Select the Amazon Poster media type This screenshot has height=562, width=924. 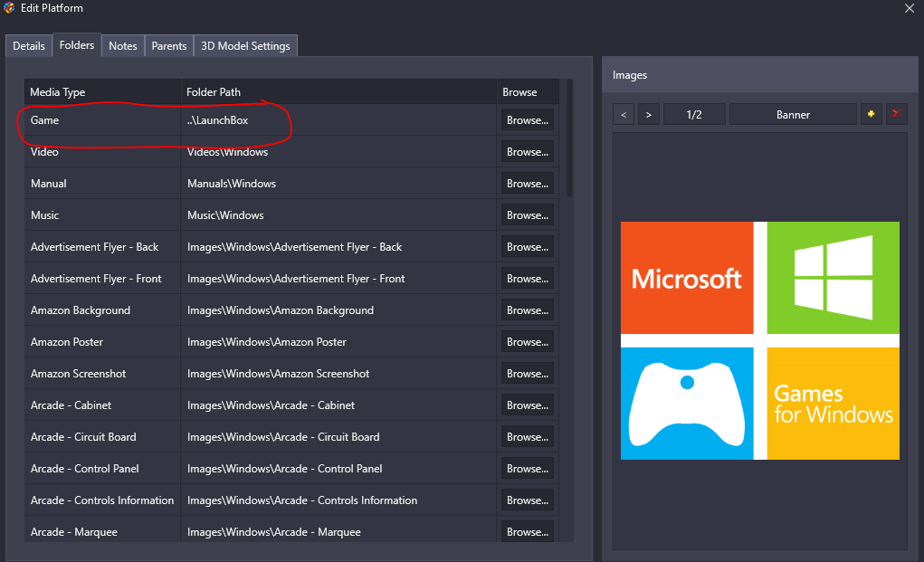tap(67, 342)
